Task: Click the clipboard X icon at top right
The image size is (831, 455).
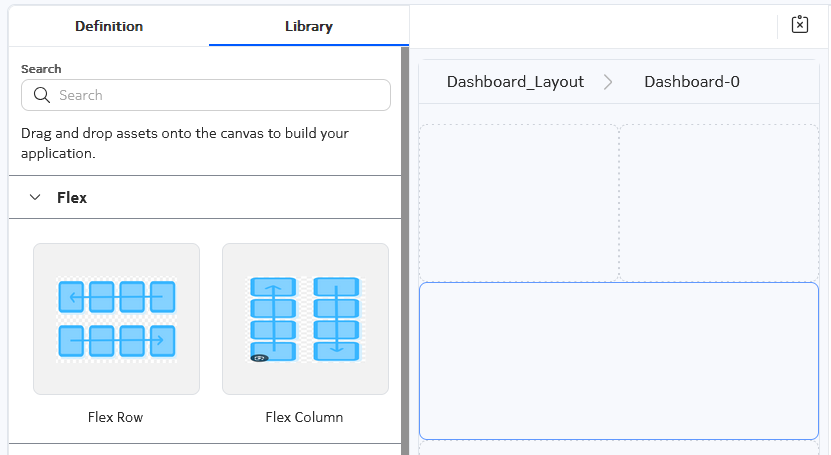Action: click(800, 25)
